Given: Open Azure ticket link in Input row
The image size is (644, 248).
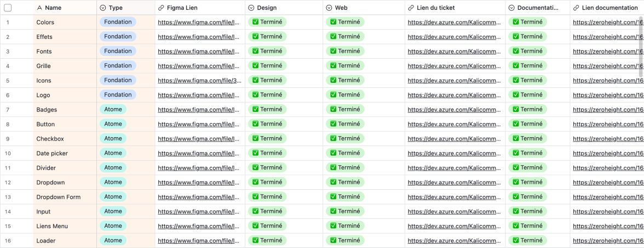Looking at the screenshot, I should 455,212.
